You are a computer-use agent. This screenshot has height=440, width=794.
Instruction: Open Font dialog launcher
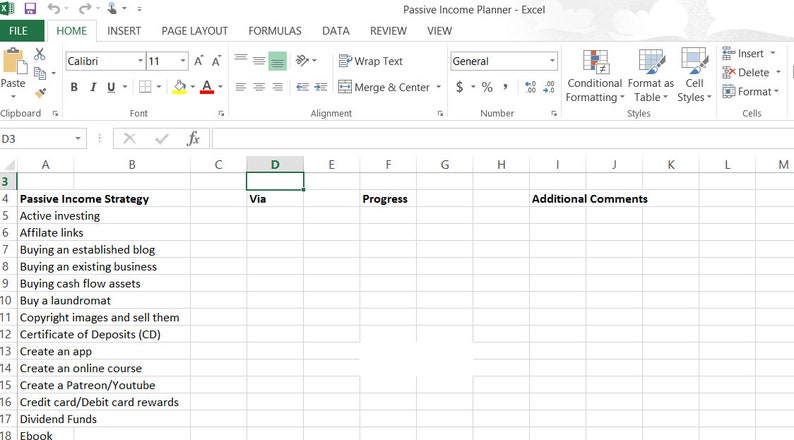coord(221,113)
